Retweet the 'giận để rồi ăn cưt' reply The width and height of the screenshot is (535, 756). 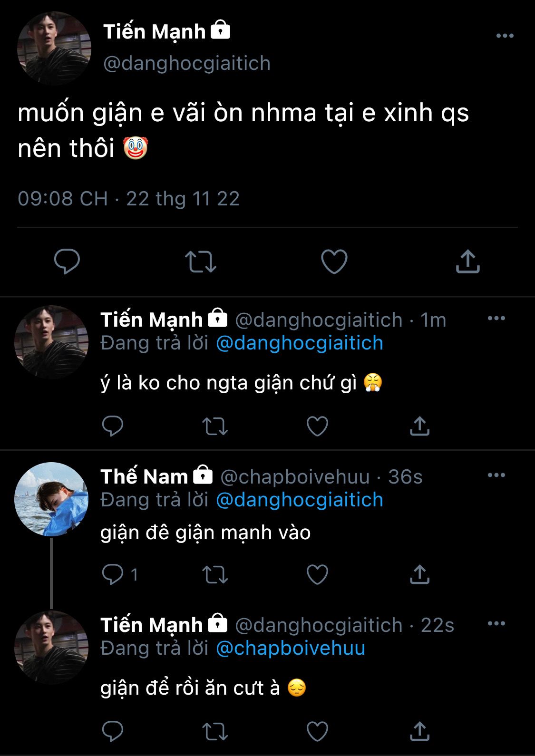pyautogui.click(x=215, y=731)
